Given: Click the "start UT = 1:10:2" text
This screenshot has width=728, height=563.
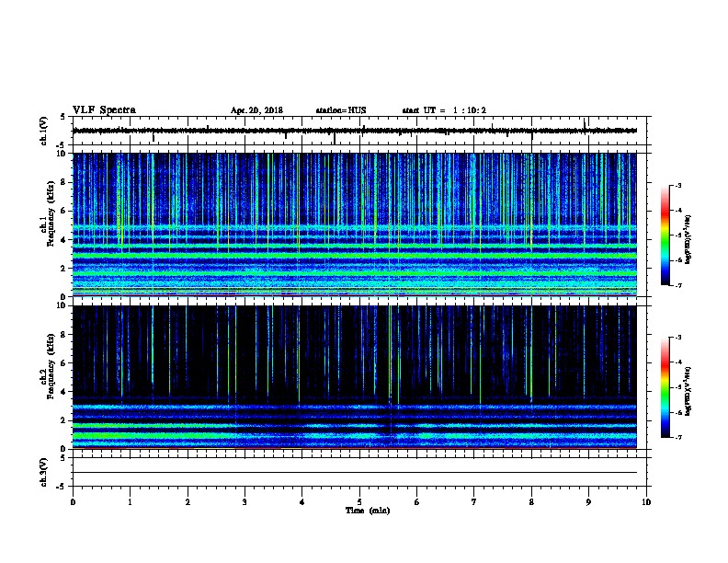Looking at the screenshot, I should coord(444,110).
